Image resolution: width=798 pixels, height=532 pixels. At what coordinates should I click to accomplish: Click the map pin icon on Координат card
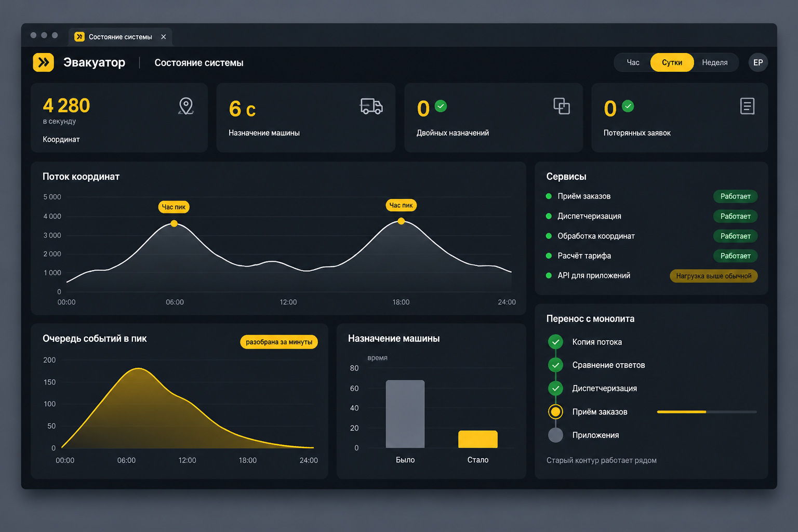point(186,106)
